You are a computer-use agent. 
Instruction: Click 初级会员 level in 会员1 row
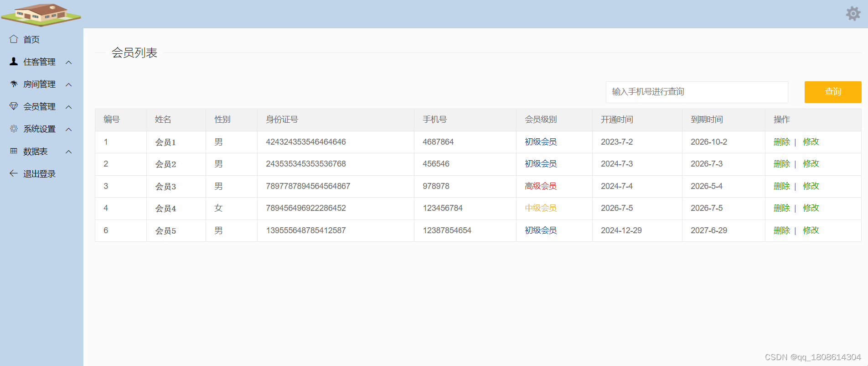click(x=541, y=142)
